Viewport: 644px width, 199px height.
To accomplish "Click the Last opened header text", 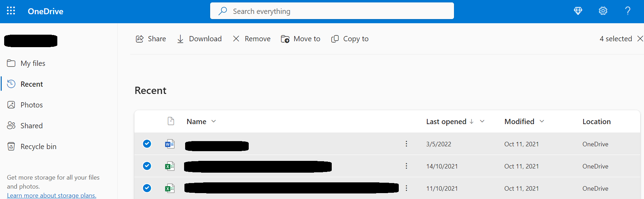I will tap(446, 122).
